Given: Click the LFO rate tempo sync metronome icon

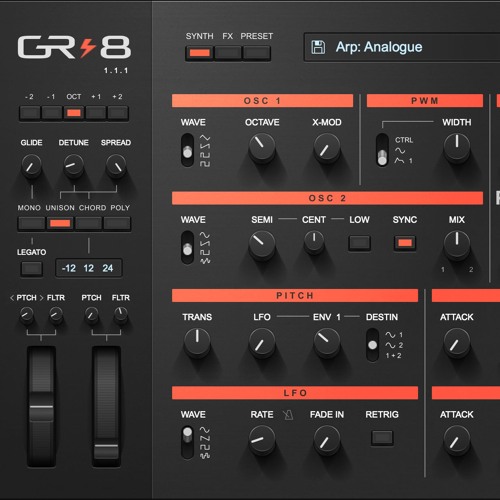Looking at the screenshot, I should pos(288,415).
